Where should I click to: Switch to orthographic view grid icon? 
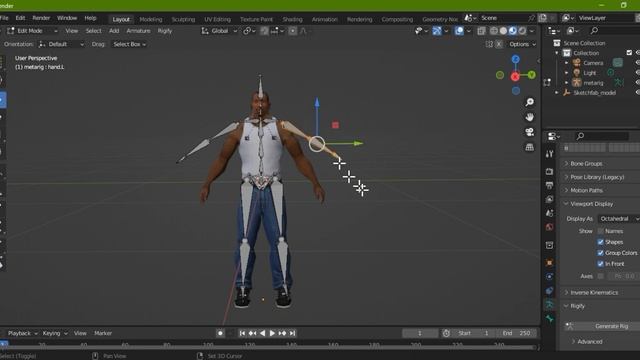(x=529, y=147)
